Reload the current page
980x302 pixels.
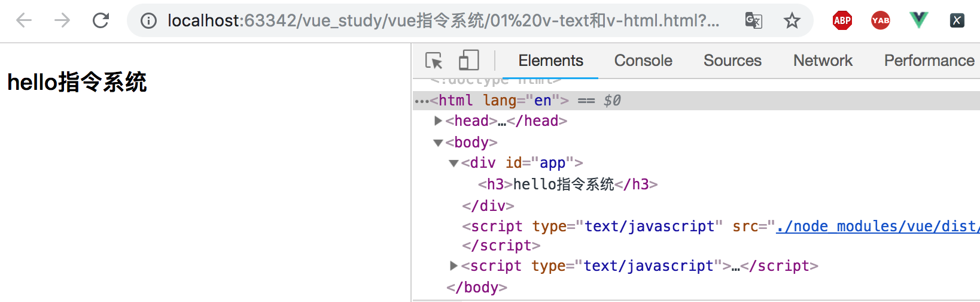click(x=101, y=20)
